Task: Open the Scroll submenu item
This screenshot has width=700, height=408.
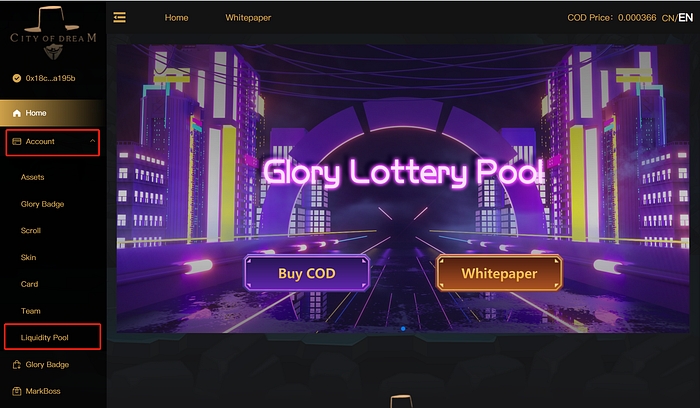Action: click(x=31, y=231)
